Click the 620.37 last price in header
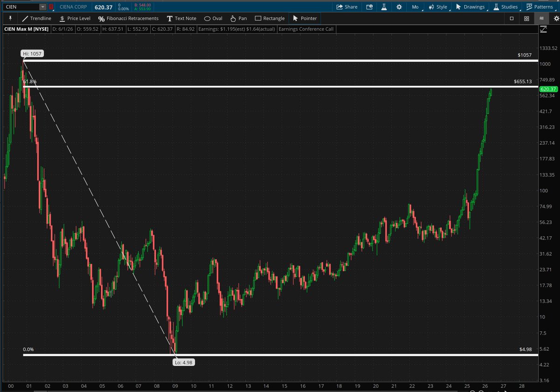The width and height of the screenshot is (560, 392). [104, 7]
